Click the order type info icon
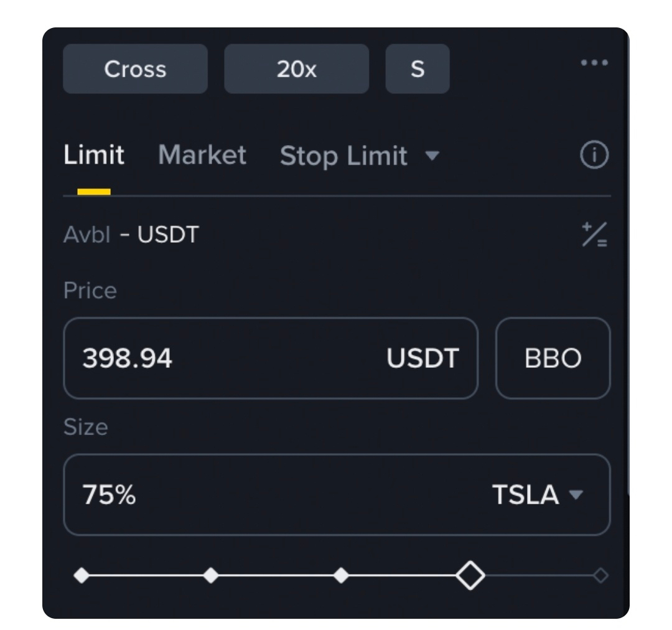The width and height of the screenshot is (672, 630). 594,156
